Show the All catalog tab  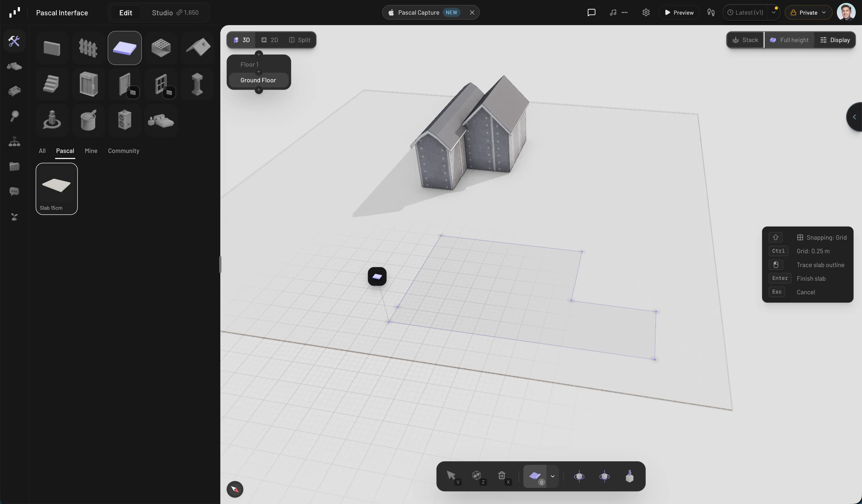42,151
